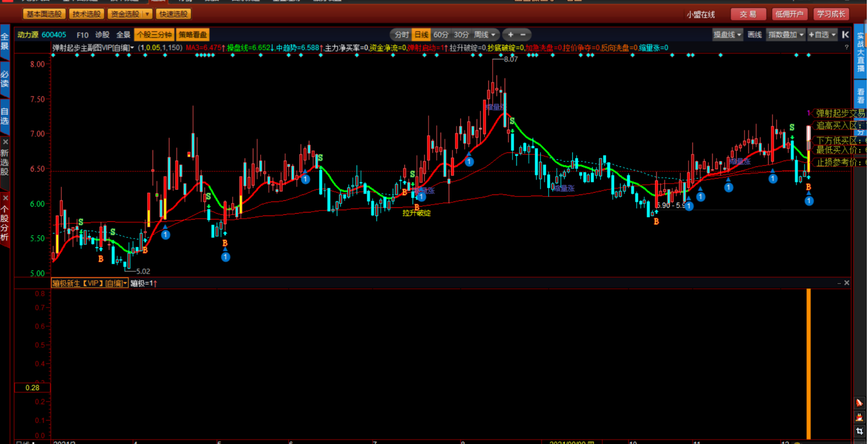868x444 pixels.
Task: Click the question mark help icon
Action: click(x=847, y=48)
